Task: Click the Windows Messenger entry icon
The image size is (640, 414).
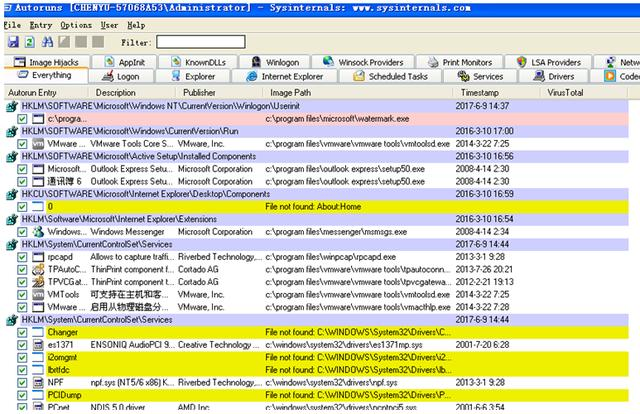Action: tap(38, 232)
